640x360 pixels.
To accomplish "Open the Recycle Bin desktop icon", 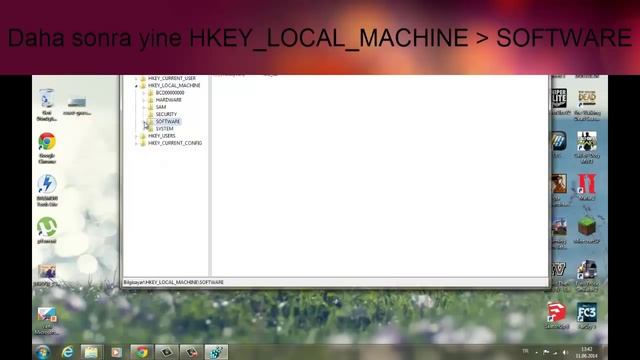I will (x=47, y=104).
